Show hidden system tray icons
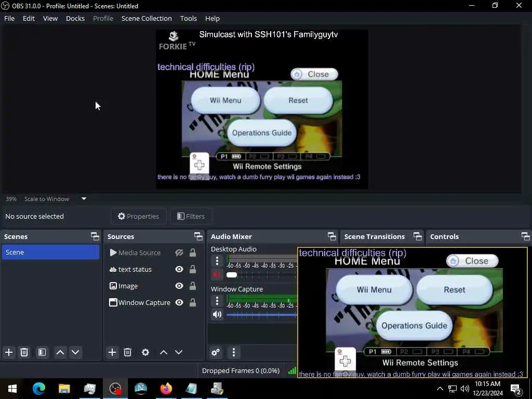 coord(440,389)
